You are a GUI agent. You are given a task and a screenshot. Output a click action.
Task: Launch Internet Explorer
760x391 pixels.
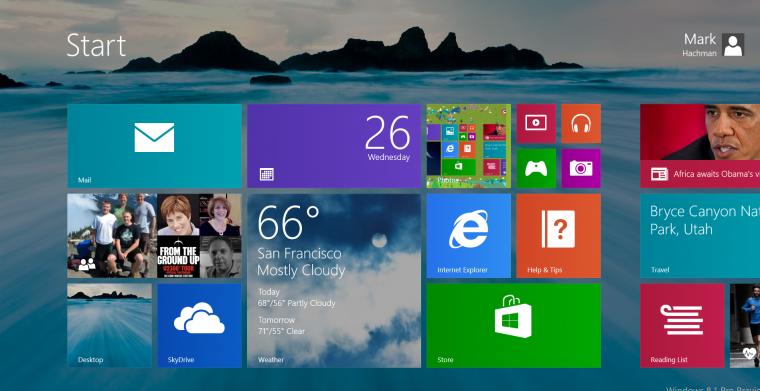tap(469, 236)
